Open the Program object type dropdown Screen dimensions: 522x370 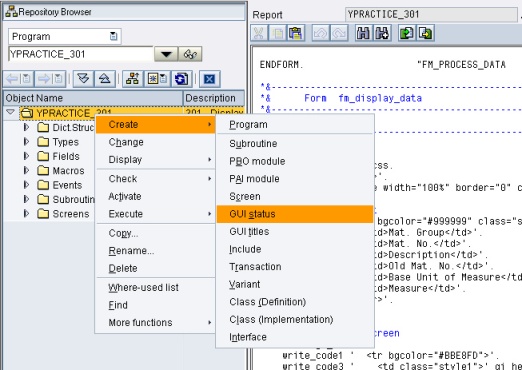tap(113, 36)
